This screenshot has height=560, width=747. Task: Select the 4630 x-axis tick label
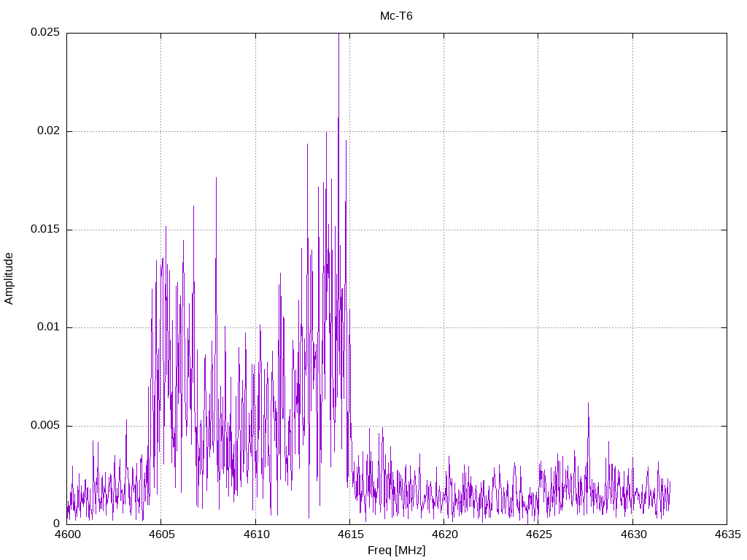coord(632,534)
